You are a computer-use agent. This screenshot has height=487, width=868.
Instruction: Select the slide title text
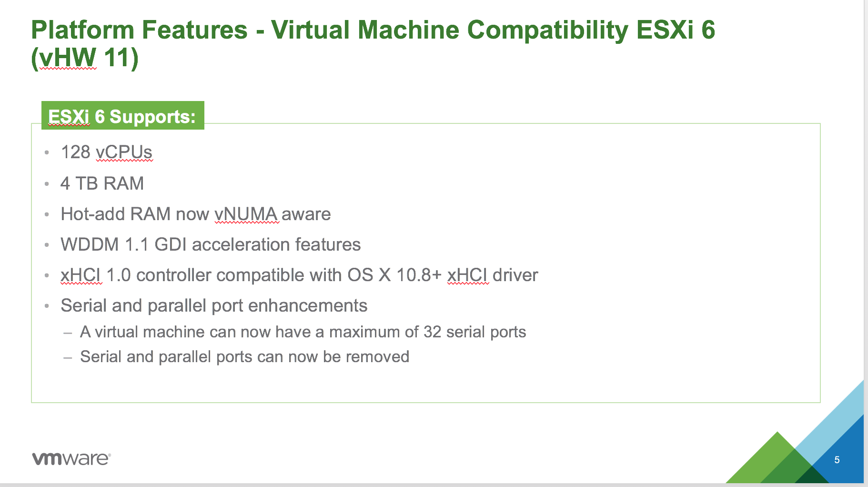point(373,44)
